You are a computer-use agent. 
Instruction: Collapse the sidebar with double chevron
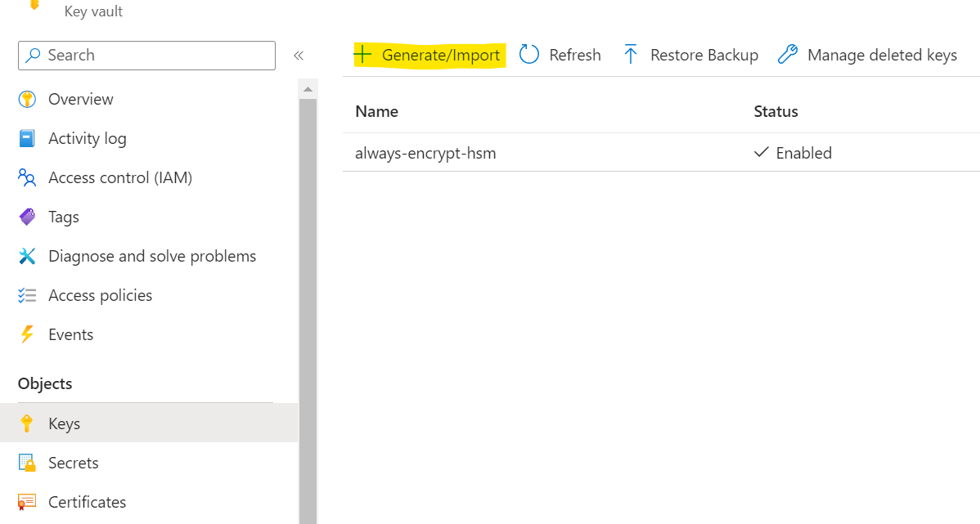299,56
